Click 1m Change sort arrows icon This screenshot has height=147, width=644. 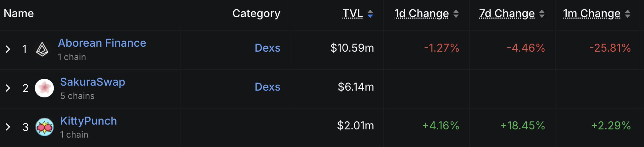pyautogui.click(x=627, y=14)
